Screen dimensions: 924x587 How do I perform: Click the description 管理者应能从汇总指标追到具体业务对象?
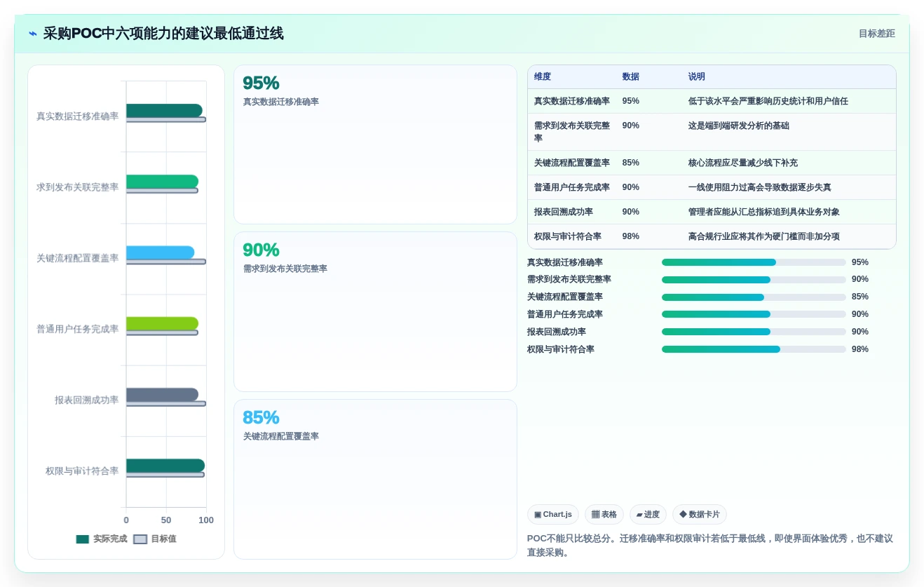pos(764,212)
